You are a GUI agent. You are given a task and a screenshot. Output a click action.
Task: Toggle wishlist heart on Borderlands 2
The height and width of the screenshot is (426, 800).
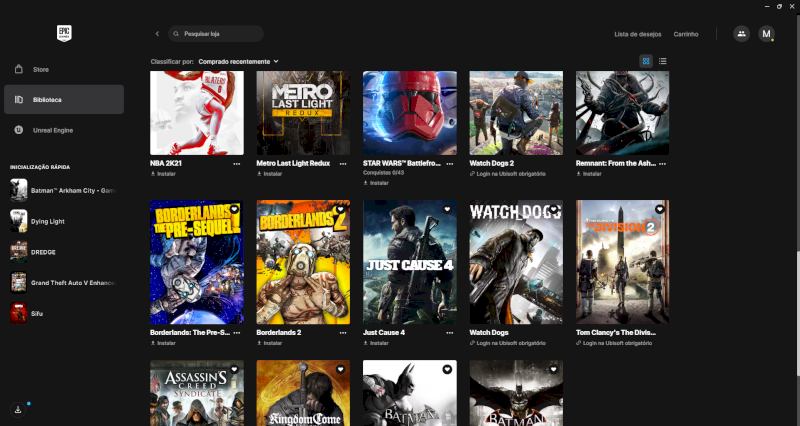pyautogui.click(x=341, y=210)
